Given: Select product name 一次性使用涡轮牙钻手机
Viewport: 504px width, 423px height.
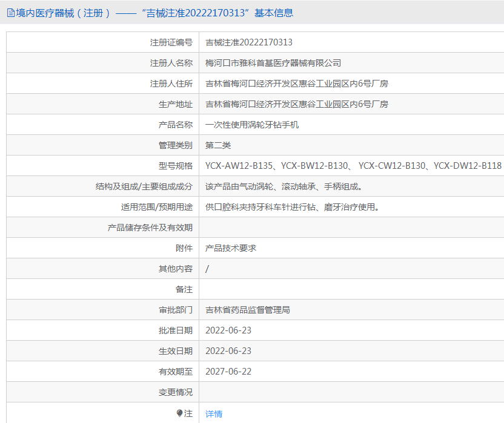Looking at the screenshot, I should tap(252, 125).
